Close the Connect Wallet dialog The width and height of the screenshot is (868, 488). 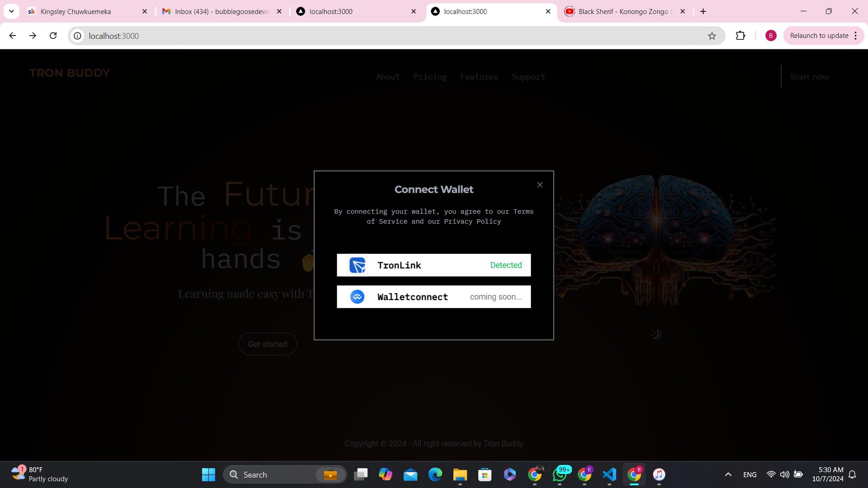540,185
